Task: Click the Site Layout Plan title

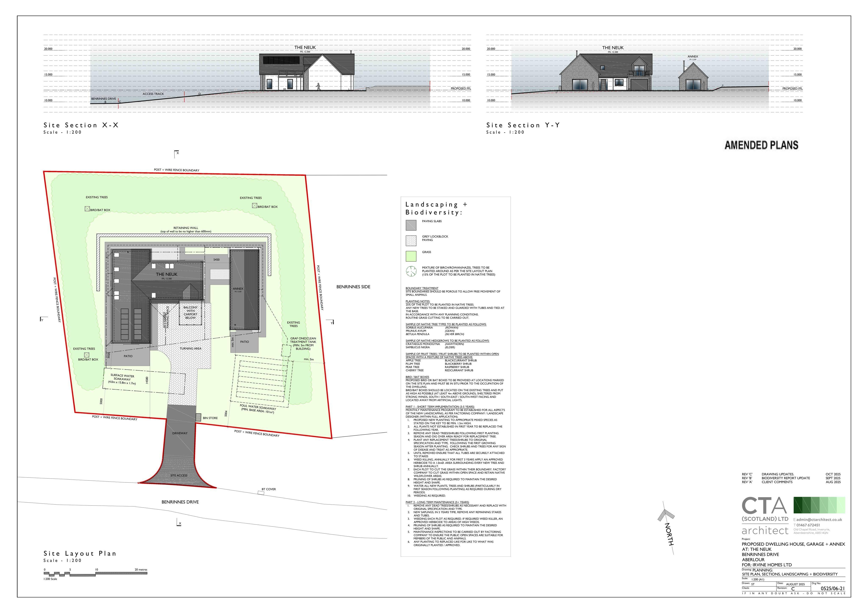Action: point(80,553)
